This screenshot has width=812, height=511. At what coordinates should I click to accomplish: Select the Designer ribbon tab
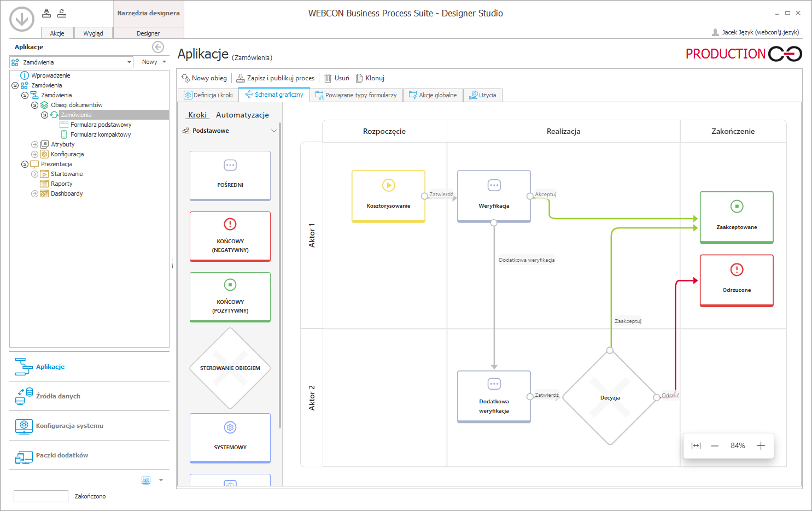(148, 33)
